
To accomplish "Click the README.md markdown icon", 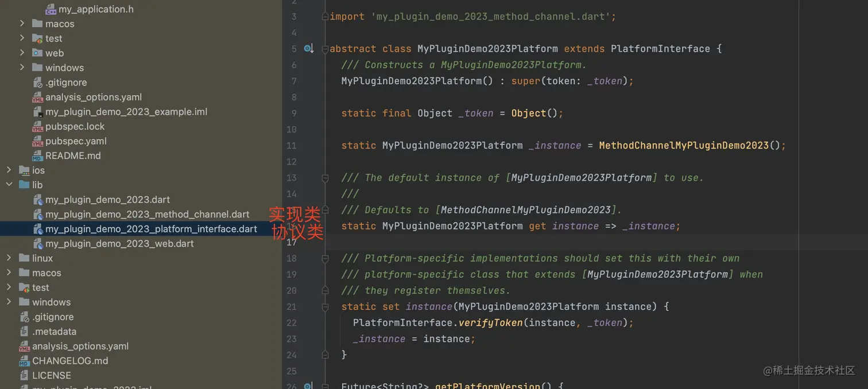I will [x=37, y=155].
